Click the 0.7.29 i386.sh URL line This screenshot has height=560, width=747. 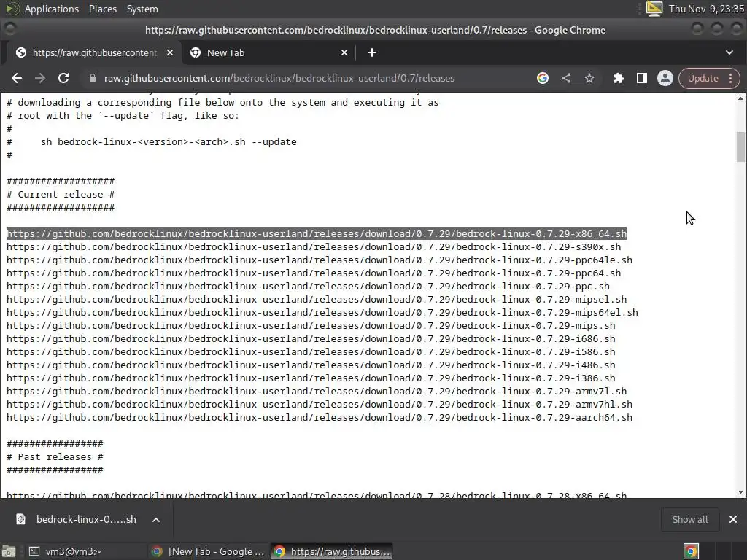311,378
